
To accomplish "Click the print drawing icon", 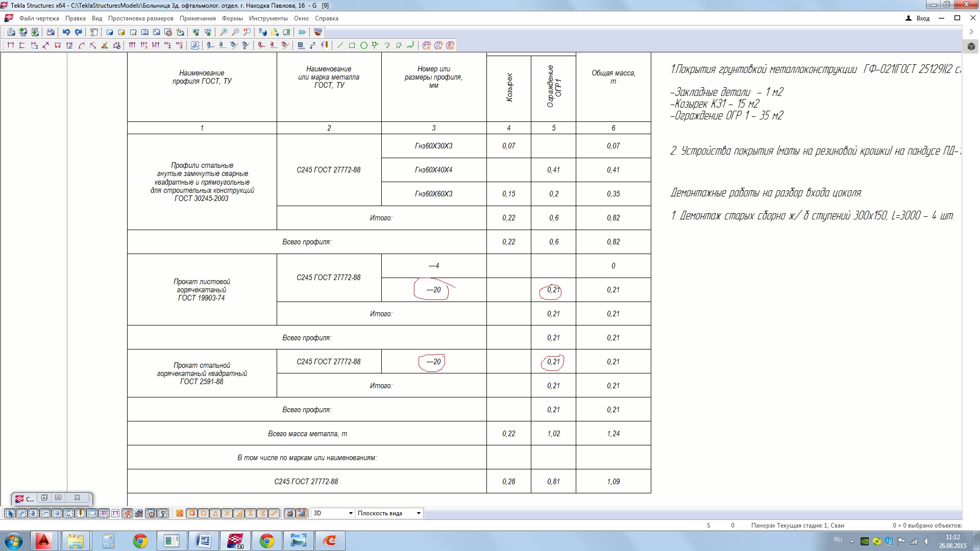I will 50,32.
